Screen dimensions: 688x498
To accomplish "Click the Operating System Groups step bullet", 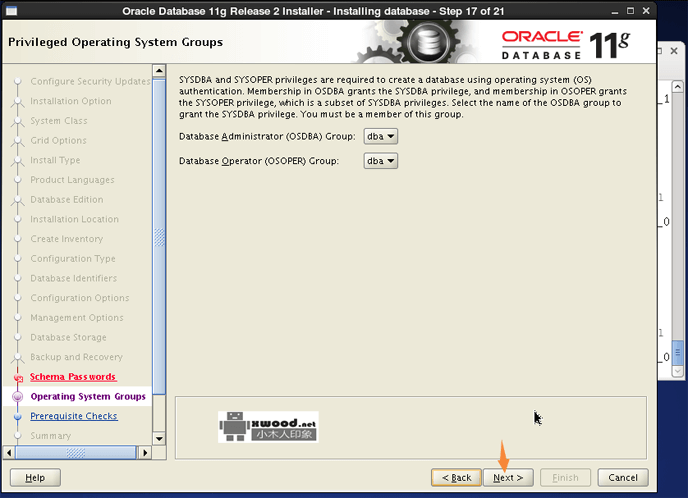I will coord(17,397).
